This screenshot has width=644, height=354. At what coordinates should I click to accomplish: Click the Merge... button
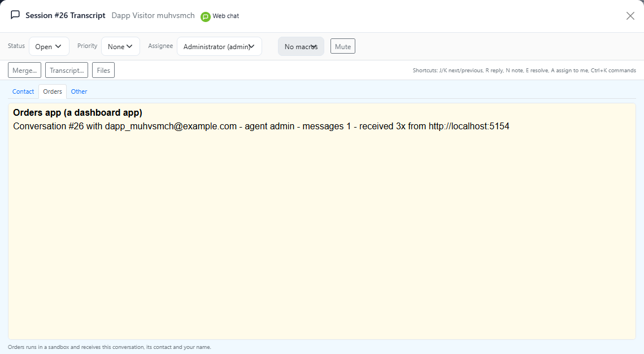click(25, 70)
